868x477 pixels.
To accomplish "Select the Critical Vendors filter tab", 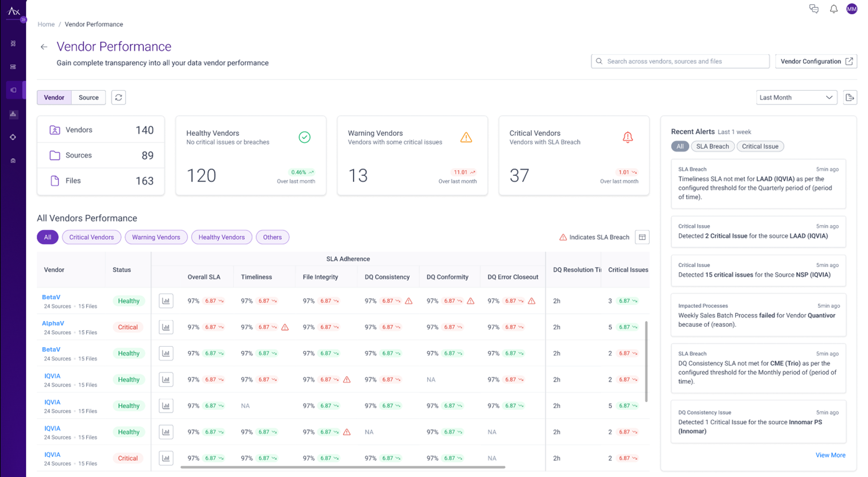I will click(91, 237).
